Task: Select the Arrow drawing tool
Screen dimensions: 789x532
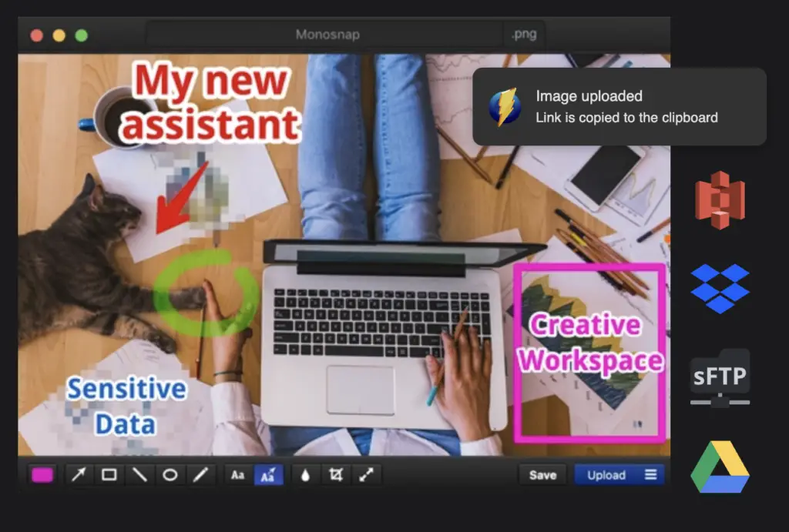Action: coord(79,475)
